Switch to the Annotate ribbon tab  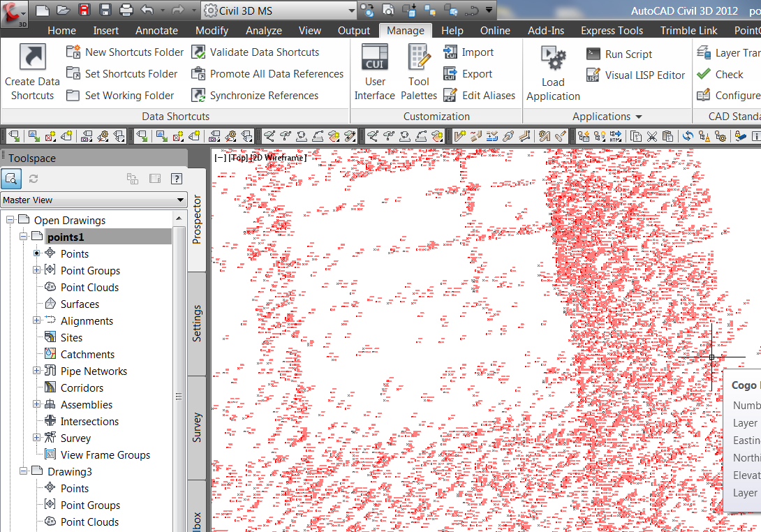(157, 31)
